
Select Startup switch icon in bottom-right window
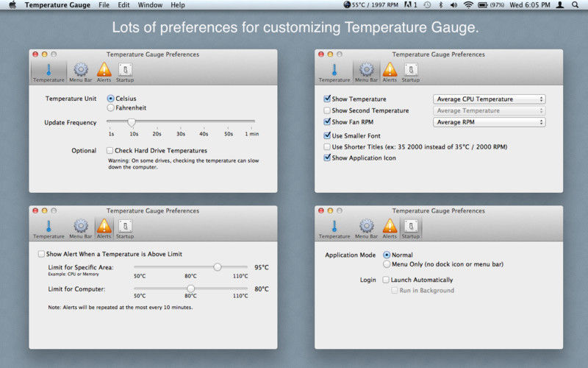coord(411,226)
